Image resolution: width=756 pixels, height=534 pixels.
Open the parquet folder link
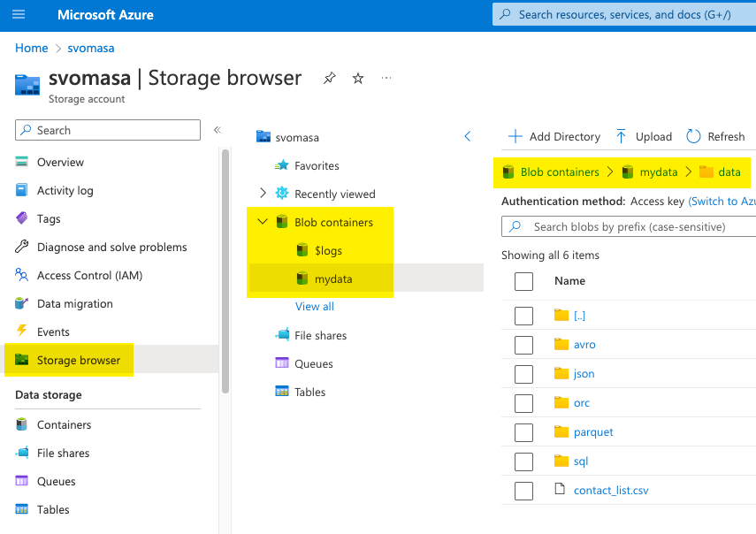592,432
